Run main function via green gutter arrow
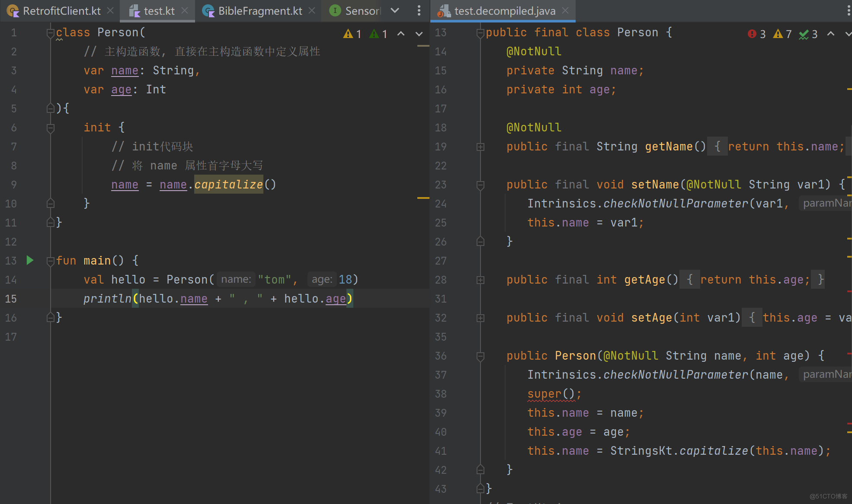This screenshot has height=504, width=852. pos(30,260)
